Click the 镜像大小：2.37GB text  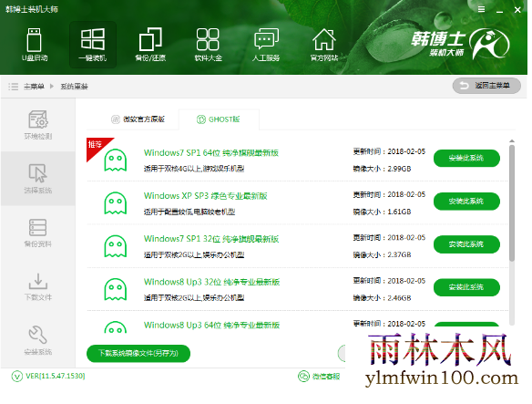[x=382, y=254]
